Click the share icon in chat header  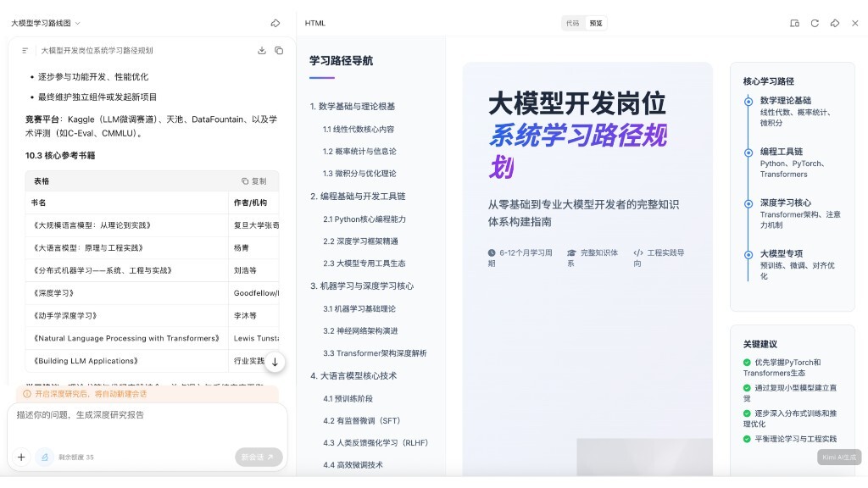tap(275, 24)
